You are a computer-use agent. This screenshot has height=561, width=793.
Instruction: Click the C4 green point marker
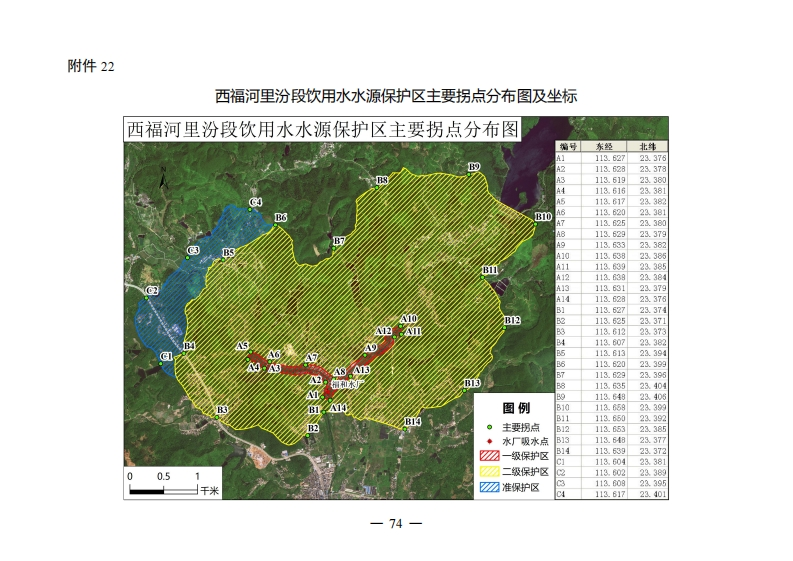tap(250, 209)
